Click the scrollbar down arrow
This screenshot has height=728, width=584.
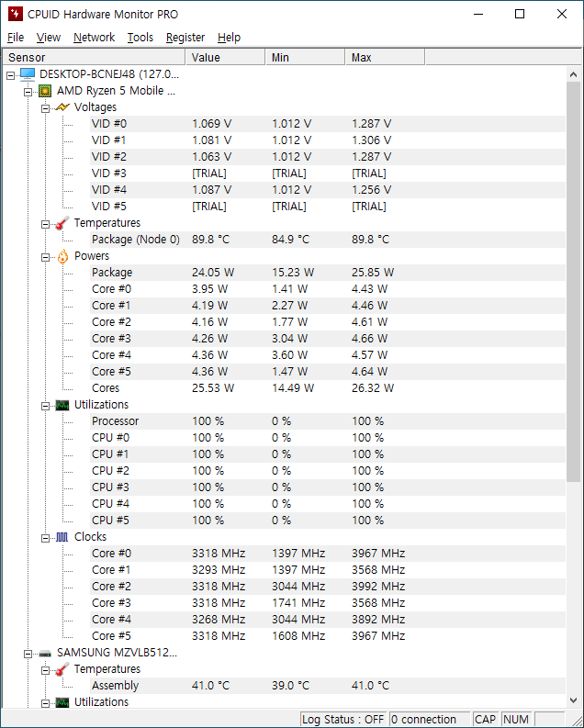coord(573,700)
